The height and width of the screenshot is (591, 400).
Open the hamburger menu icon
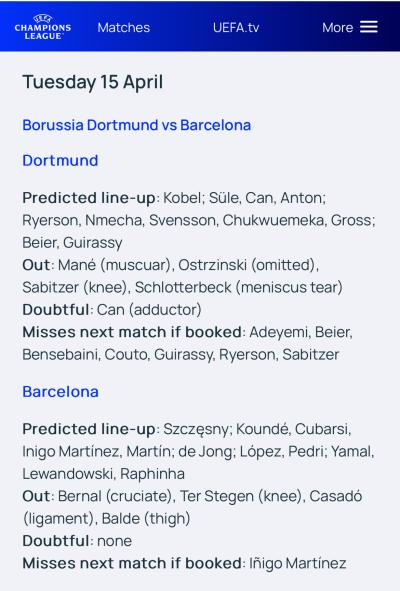click(368, 27)
